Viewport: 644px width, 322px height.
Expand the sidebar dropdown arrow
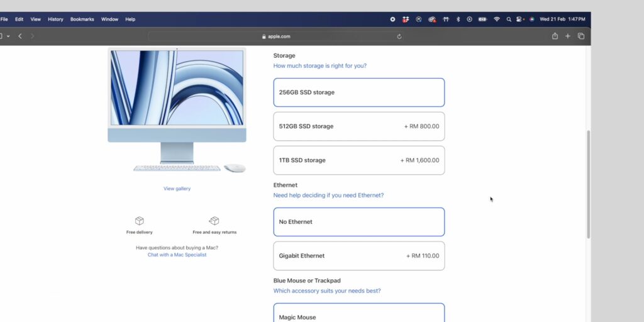click(8, 36)
